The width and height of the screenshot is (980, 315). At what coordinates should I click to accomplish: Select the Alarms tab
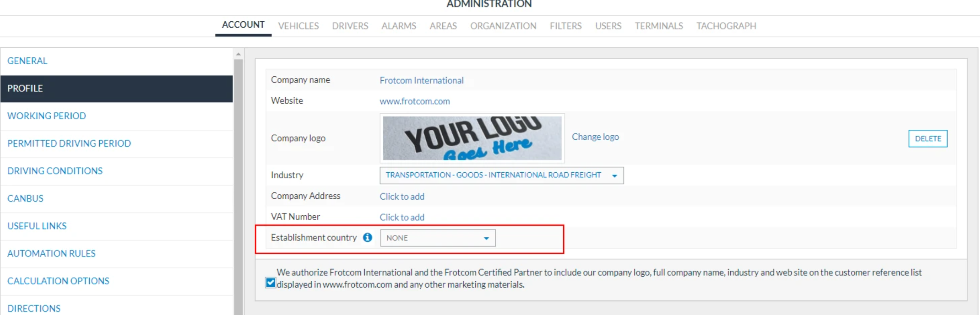[x=399, y=26]
